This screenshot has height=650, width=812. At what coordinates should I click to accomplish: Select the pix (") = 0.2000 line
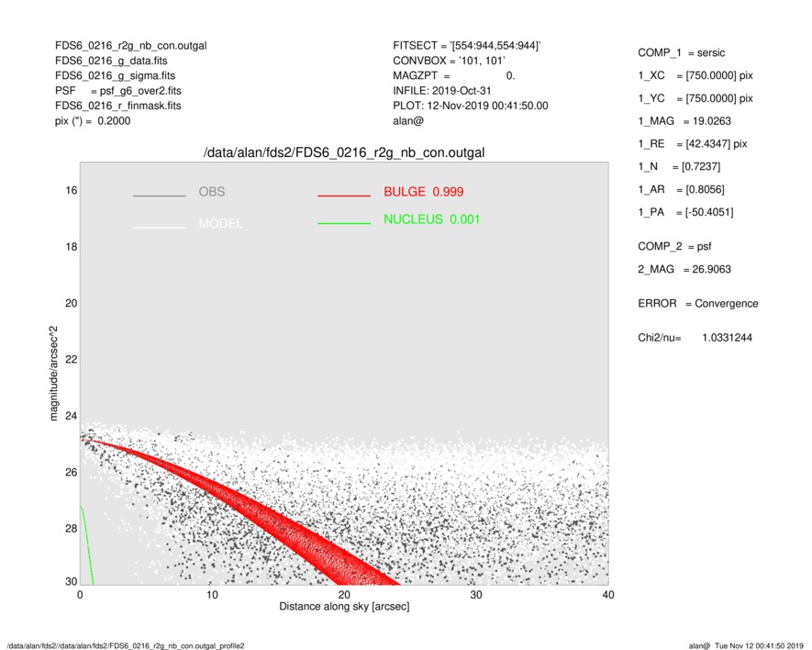(93, 121)
